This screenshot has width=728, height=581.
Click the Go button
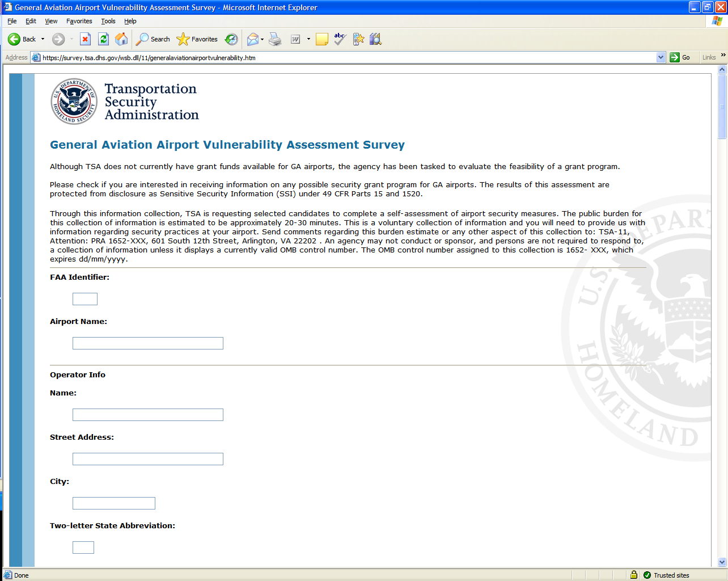(x=680, y=57)
